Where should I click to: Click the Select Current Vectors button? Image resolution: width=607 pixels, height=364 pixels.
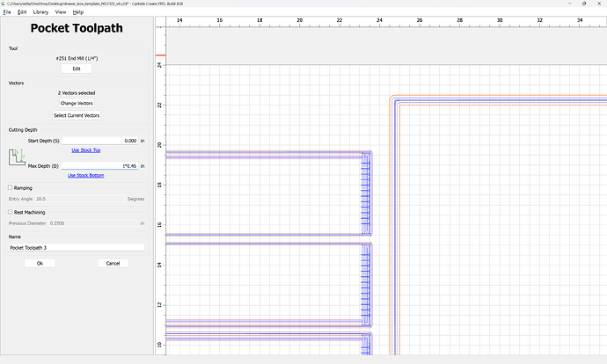[77, 115]
